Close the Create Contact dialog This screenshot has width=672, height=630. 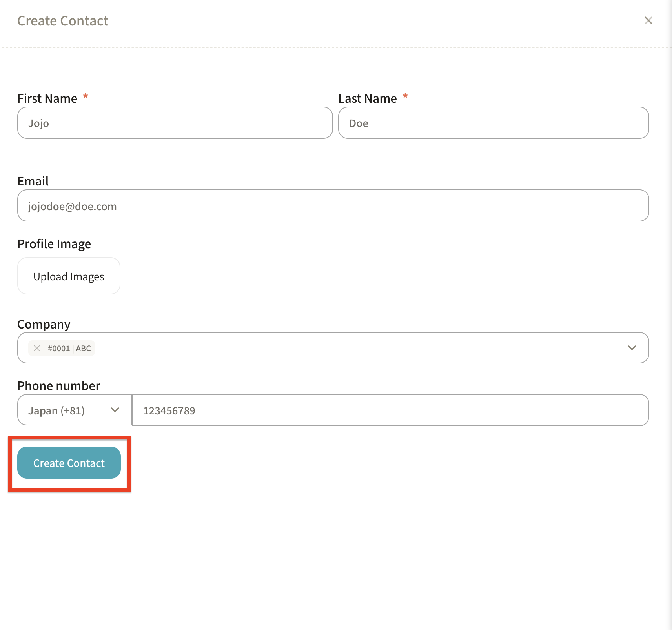coord(648,20)
